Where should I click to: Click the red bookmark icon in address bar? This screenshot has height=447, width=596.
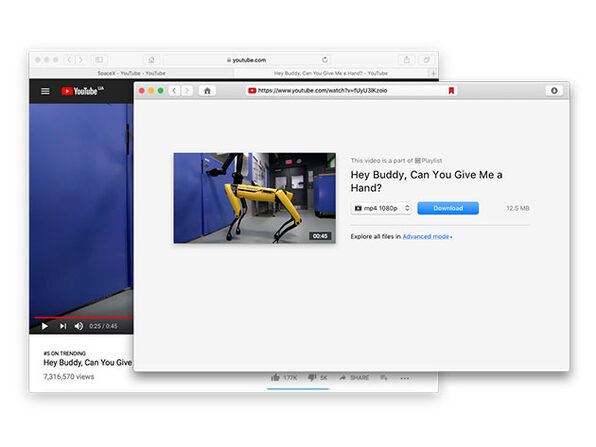pos(451,90)
